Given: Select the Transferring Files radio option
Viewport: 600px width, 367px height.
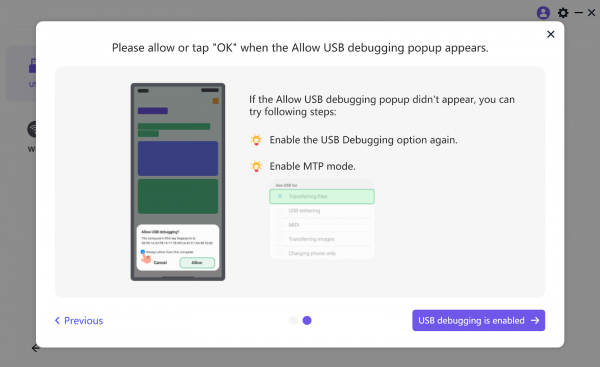Looking at the screenshot, I should (322, 196).
